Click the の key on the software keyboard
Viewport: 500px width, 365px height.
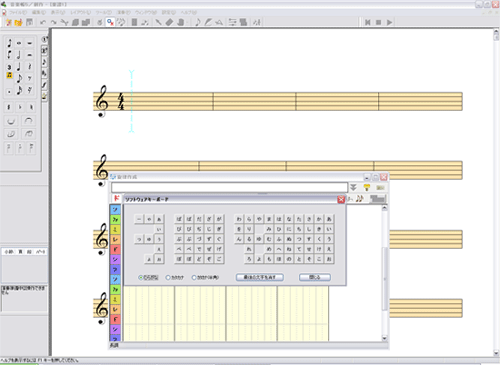pos(289,259)
